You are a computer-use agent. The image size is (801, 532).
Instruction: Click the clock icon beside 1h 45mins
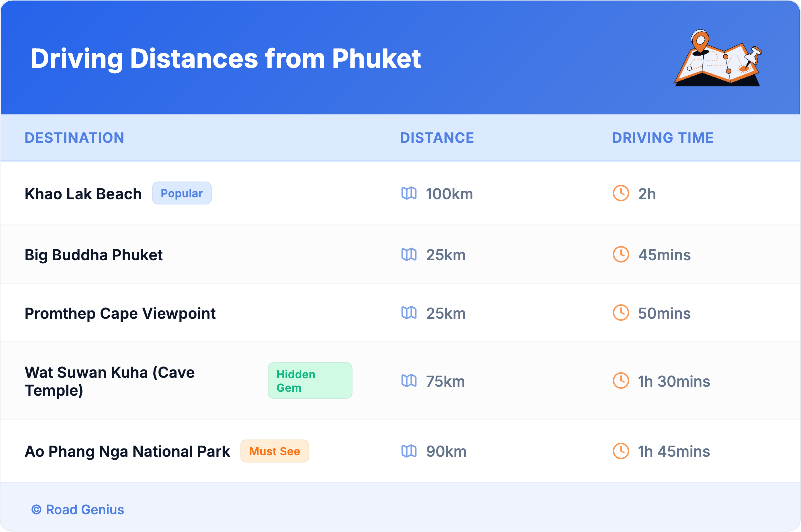[x=621, y=451]
